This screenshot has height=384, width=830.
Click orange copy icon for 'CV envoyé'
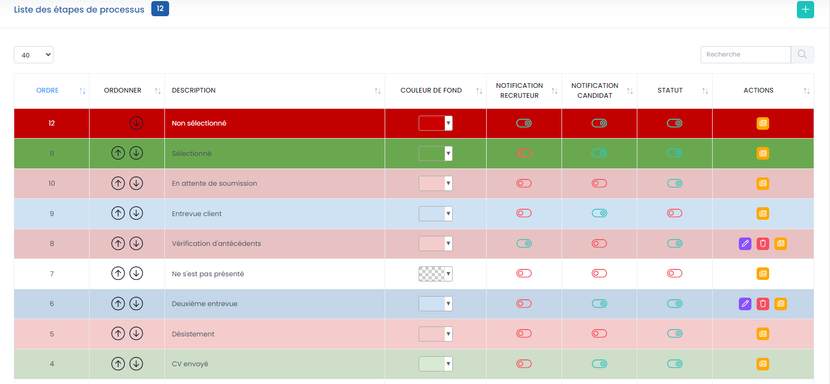[x=763, y=364]
